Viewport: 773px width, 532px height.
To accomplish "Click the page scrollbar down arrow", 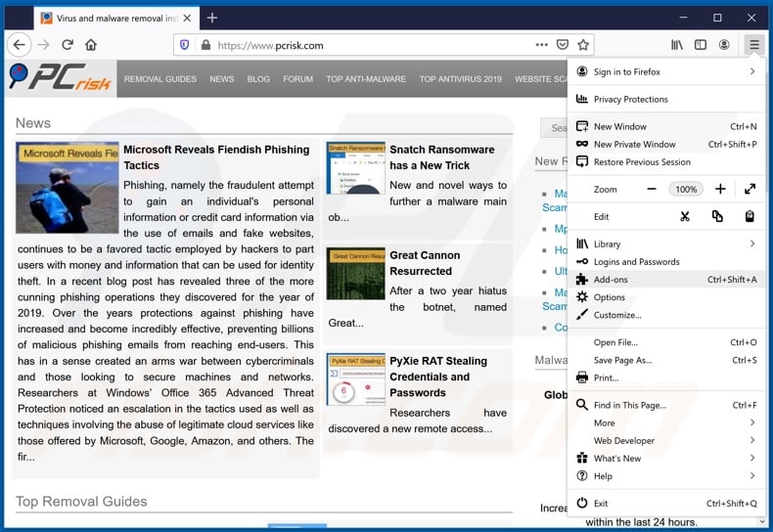I will 762,521.
